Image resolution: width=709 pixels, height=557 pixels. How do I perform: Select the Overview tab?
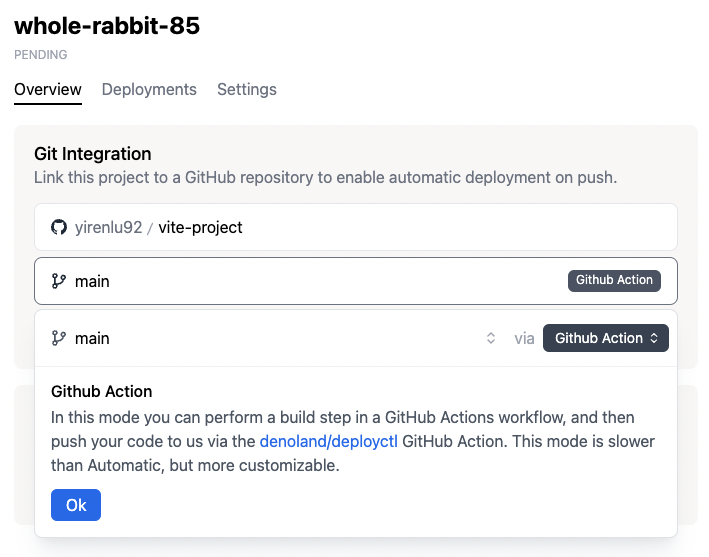tap(48, 89)
